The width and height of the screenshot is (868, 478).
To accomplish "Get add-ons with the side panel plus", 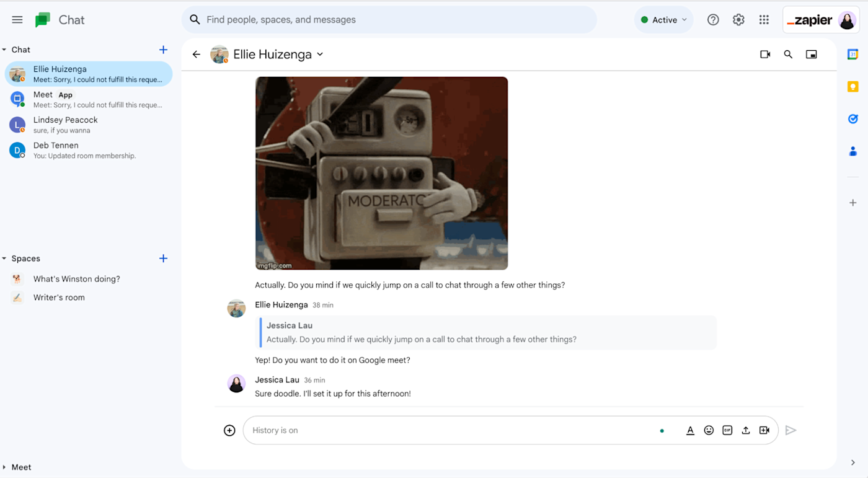I will coord(852,203).
